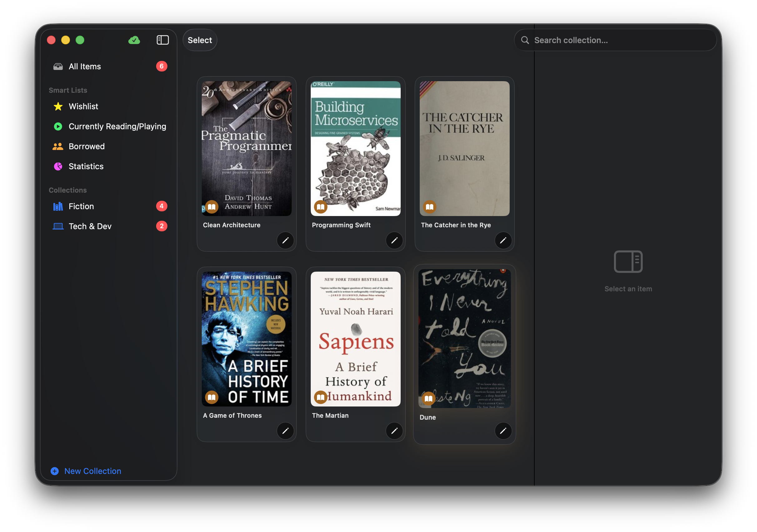Click the Tech & Dev count badge 2

pos(161,226)
